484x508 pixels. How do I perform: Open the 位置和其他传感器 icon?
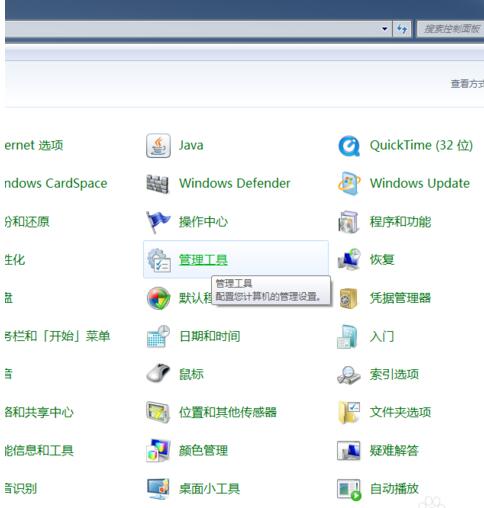tap(158, 412)
